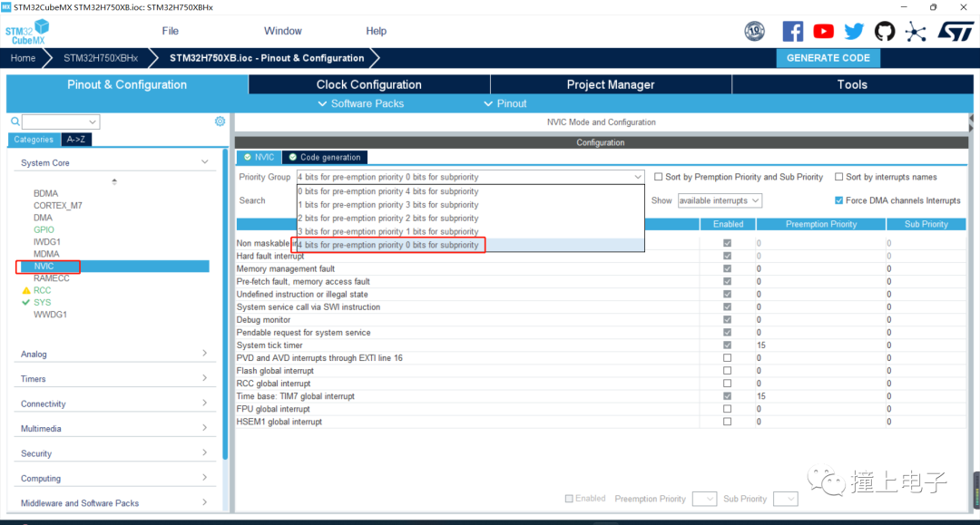Click the STM32CubeMX logo
Image resolution: width=980 pixels, height=525 pixels.
point(27,32)
